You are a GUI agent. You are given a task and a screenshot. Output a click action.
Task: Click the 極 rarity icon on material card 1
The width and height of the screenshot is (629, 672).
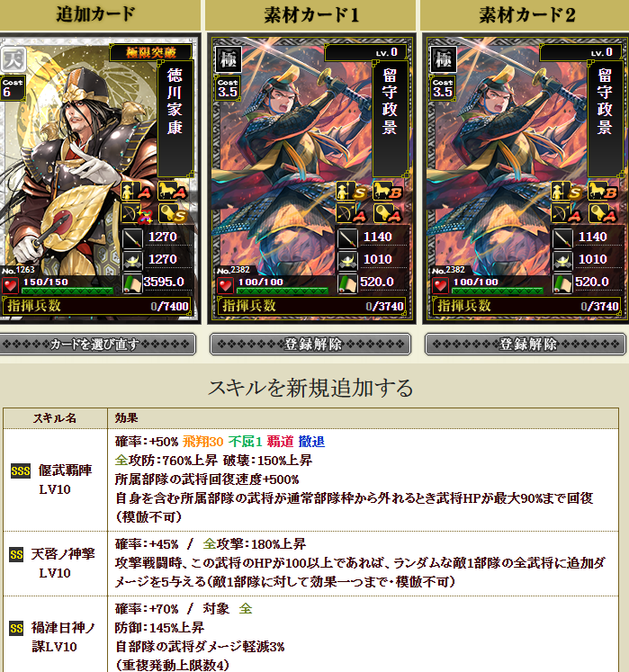(x=228, y=58)
